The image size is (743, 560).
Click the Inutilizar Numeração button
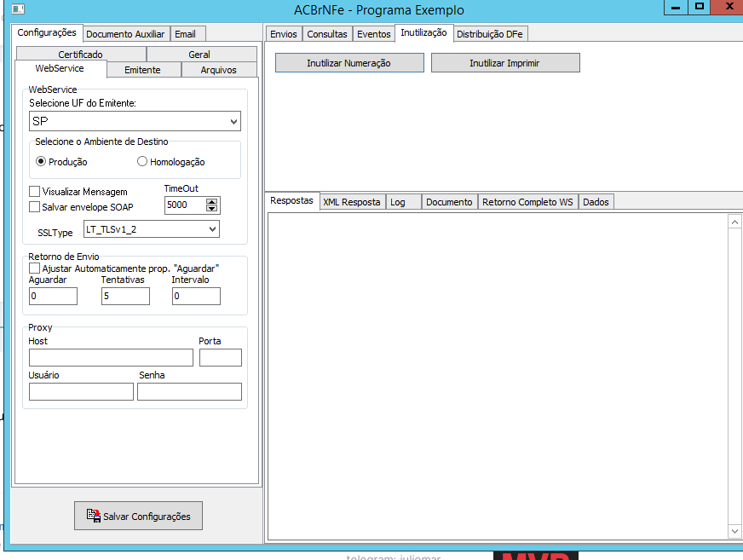click(349, 62)
